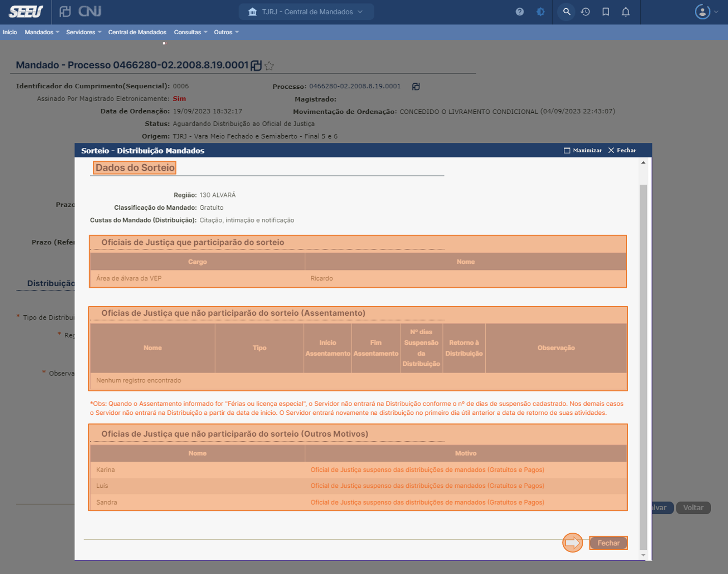Click Karina's suspension motivo text
The image size is (728, 574).
[x=427, y=470]
